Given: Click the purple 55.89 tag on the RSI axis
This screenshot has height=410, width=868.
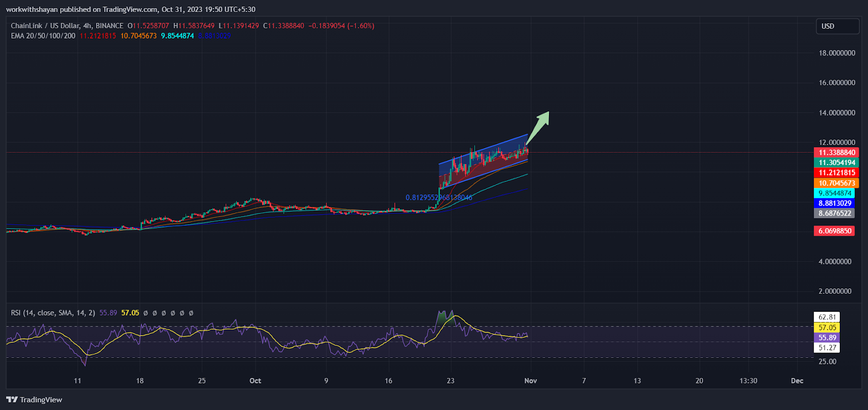Looking at the screenshot, I should [x=827, y=338].
